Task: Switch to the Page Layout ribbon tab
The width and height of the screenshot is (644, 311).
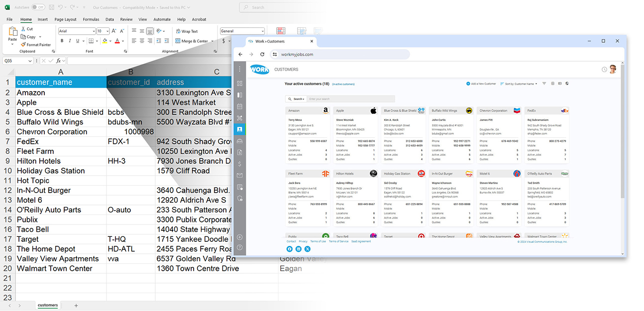Action: click(66, 19)
